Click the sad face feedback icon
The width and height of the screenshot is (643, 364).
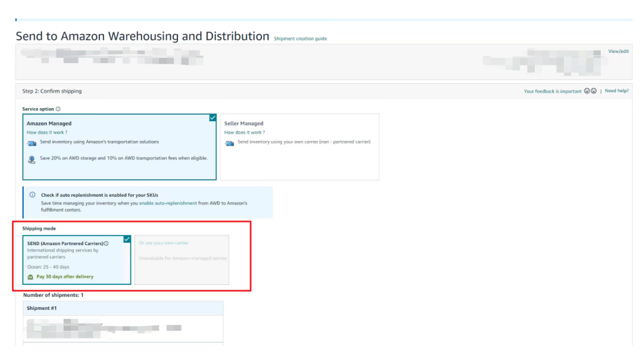pyautogui.click(x=594, y=91)
